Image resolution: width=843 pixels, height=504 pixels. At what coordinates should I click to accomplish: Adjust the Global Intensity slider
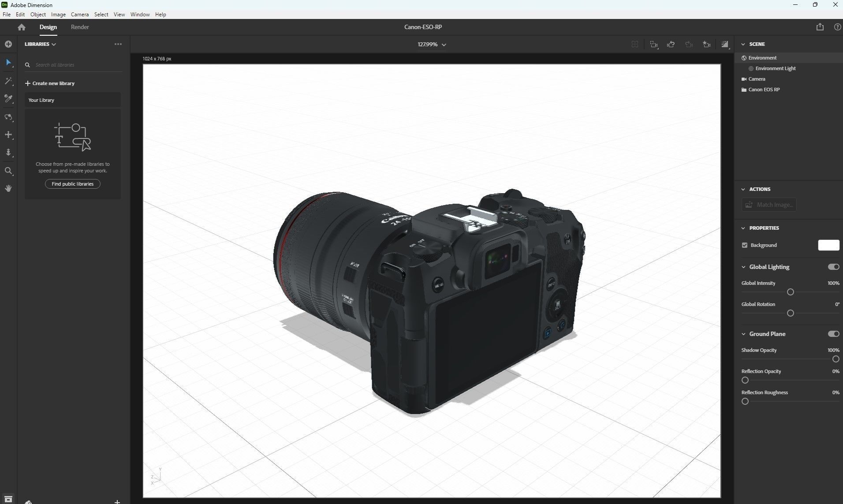coord(791,292)
